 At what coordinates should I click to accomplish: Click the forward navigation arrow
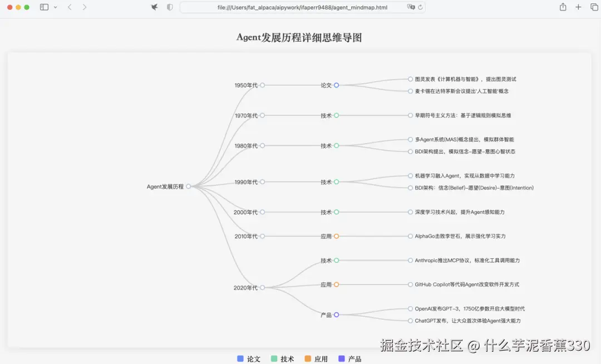(85, 8)
